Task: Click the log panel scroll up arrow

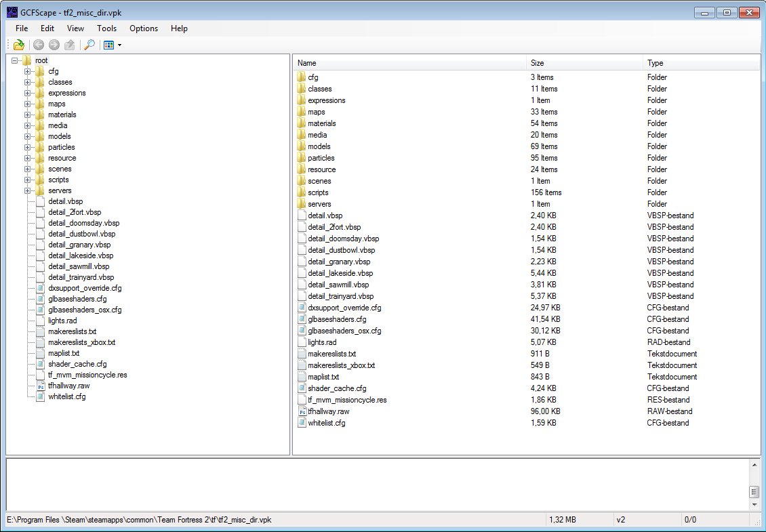Action: (x=754, y=465)
